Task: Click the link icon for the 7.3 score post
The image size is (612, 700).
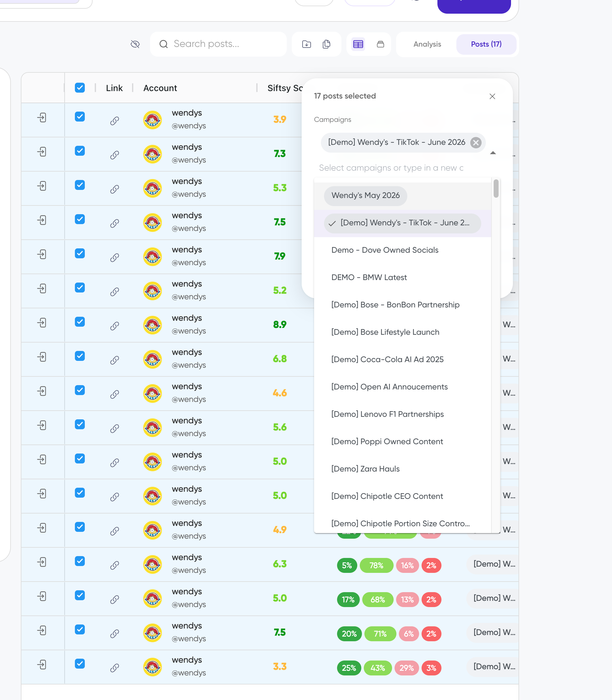Action: 114,155
